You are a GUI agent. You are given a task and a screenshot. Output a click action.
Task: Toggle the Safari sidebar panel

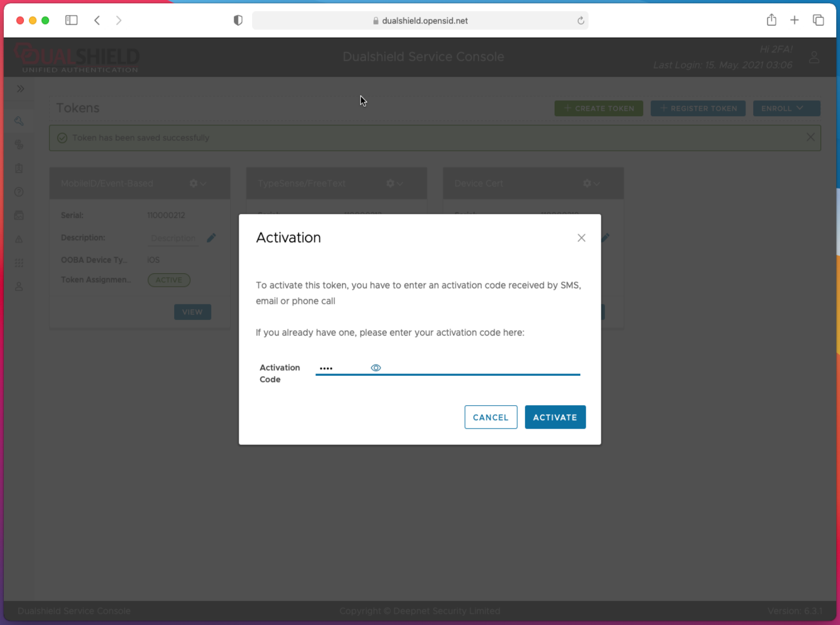(x=71, y=21)
